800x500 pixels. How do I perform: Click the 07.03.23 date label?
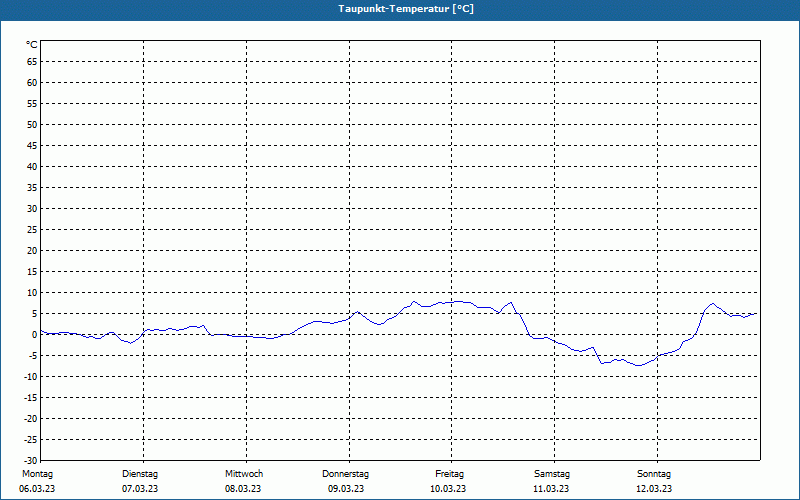(140, 489)
